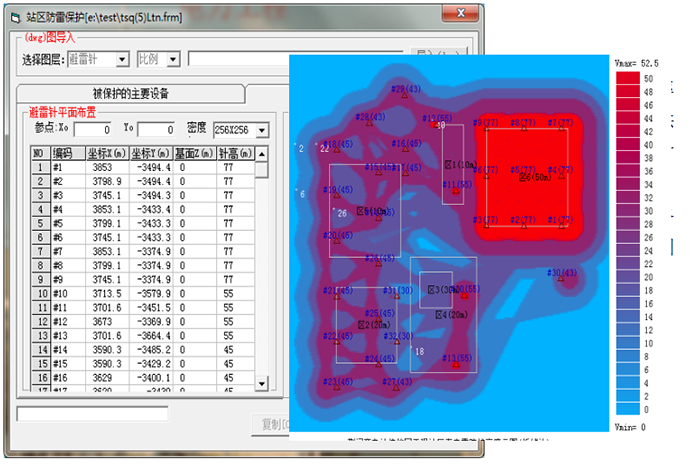Image resolution: width=699 pixels, height=465 pixels.
Task: Open the 避雷针 layer dropdown
Action: [x=122, y=60]
